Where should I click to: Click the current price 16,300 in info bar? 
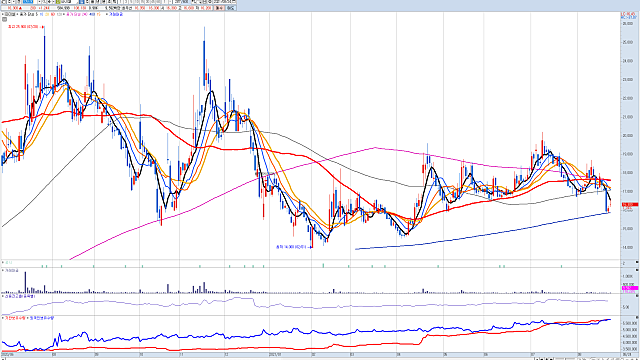13,8
